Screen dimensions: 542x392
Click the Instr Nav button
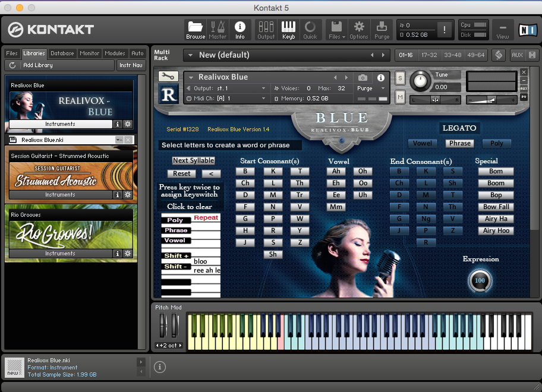131,65
